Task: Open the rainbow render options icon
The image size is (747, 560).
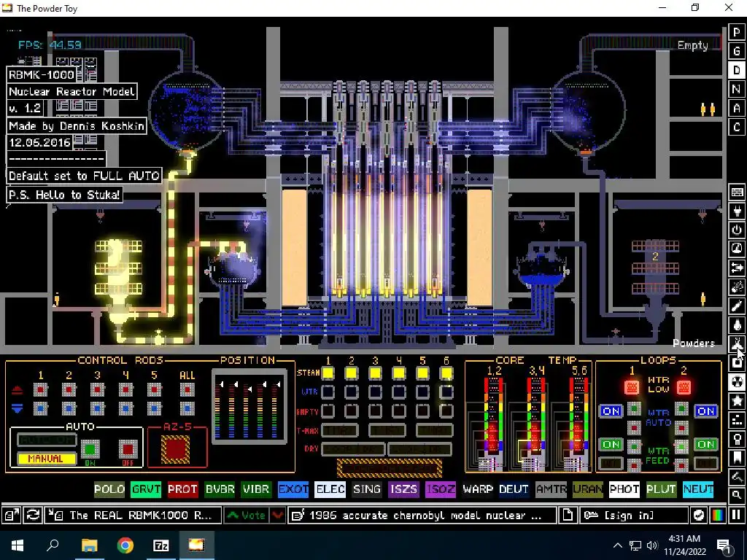Action: (x=718, y=516)
